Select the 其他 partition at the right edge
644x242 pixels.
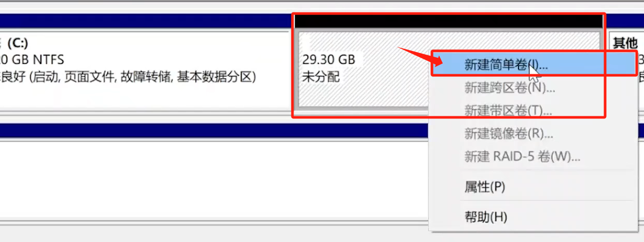pyautogui.click(x=625, y=42)
